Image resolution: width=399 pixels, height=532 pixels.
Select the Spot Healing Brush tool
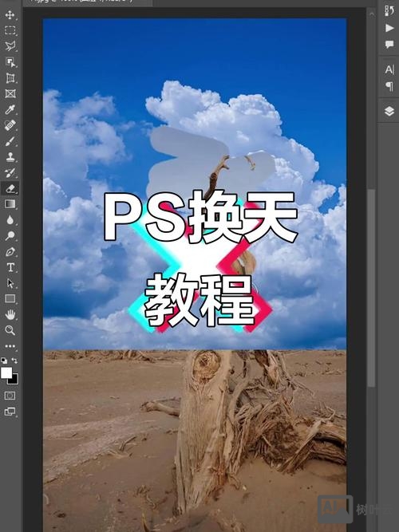pos(10,125)
